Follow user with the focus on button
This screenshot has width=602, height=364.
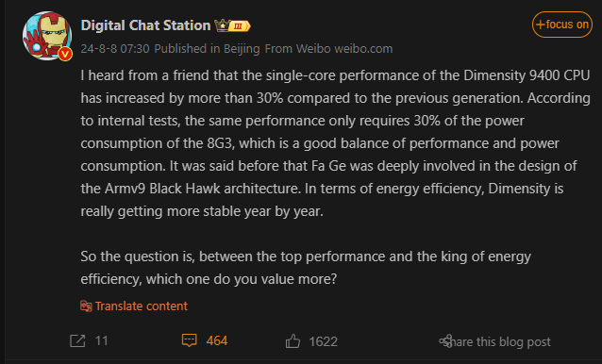(x=562, y=25)
